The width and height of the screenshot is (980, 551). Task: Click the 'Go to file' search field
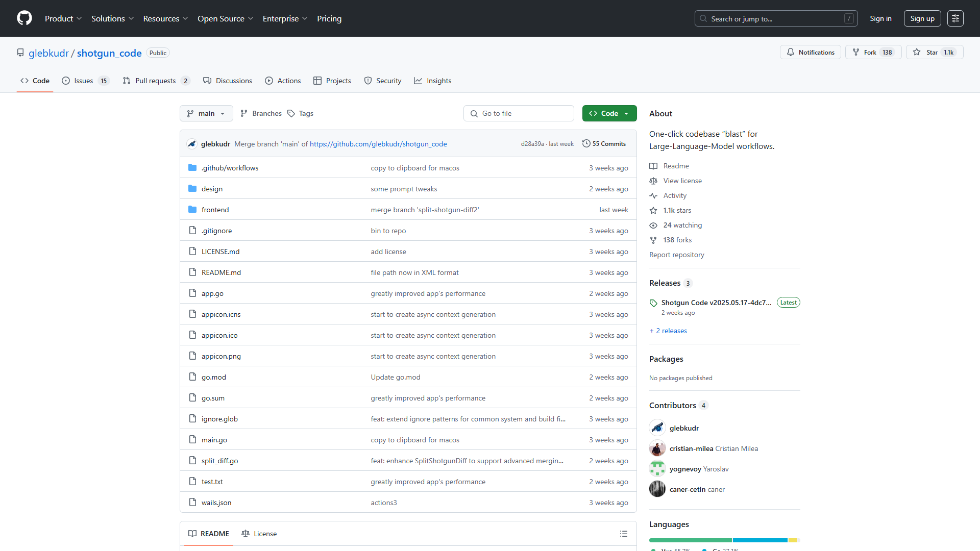[x=519, y=113]
